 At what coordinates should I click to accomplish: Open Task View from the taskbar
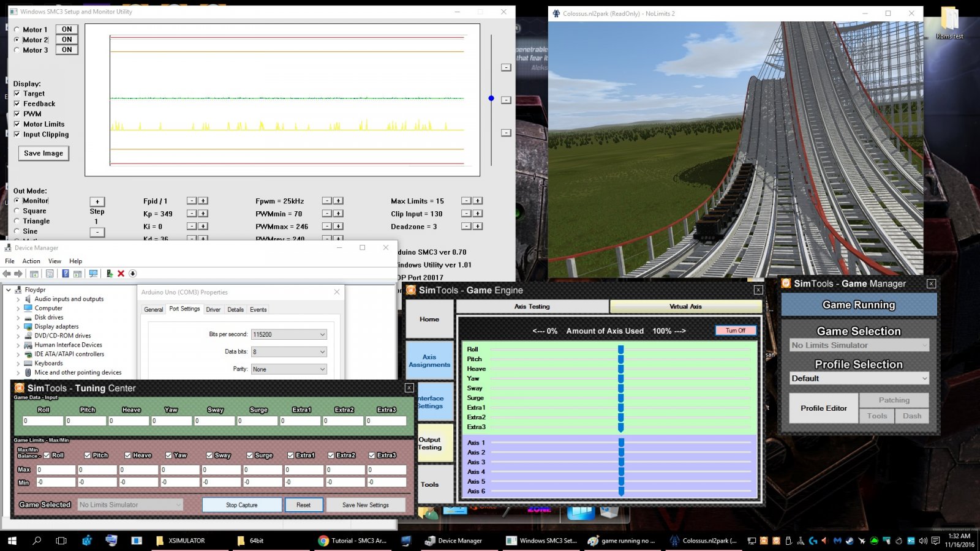click(x=61, y=541)
